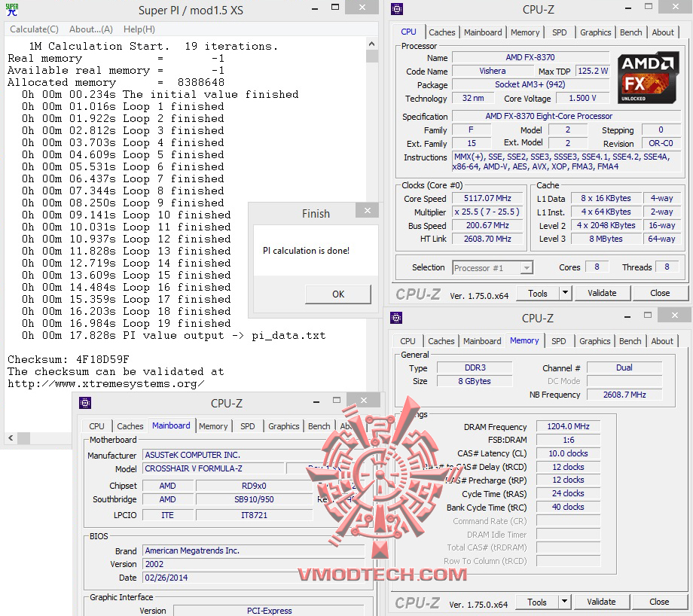
Task: Select CPU tab in top CPU-Z window
Action: coord(408,32)
